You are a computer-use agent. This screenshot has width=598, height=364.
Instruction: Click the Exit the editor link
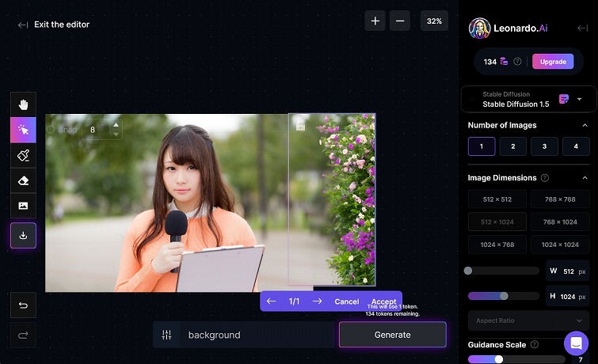(54, 25)
